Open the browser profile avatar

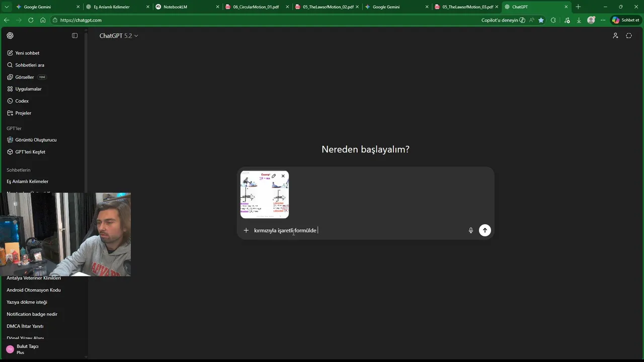tap(591, 20)
